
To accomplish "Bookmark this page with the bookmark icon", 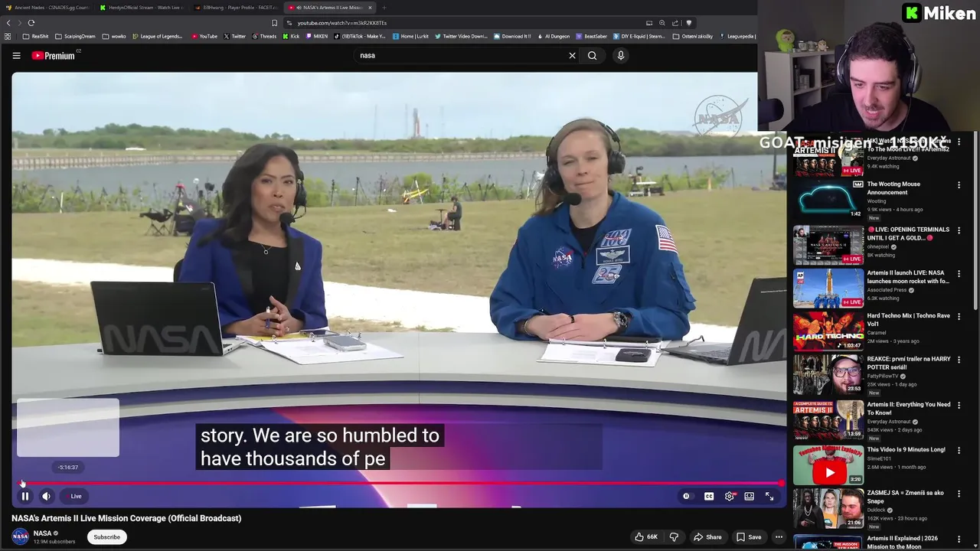I will pos(275,23).
